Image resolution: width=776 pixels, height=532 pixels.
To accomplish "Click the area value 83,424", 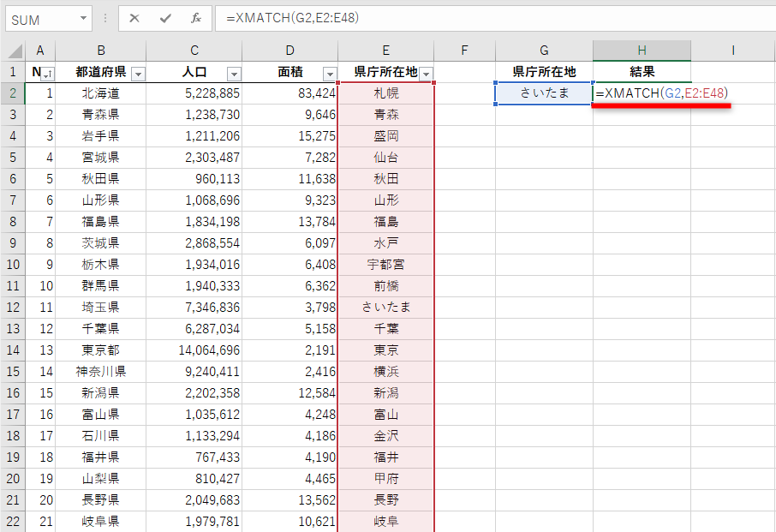I will [290, 93].
